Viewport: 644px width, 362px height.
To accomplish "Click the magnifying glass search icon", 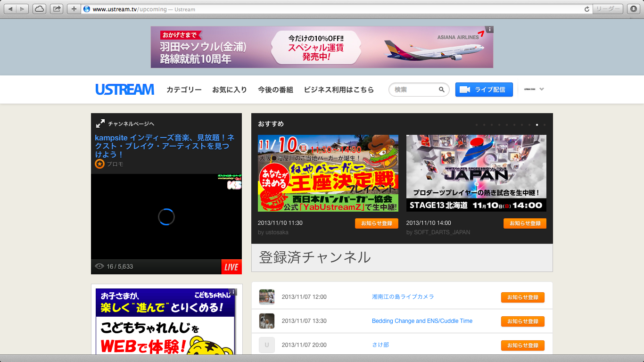I will 442,90.
